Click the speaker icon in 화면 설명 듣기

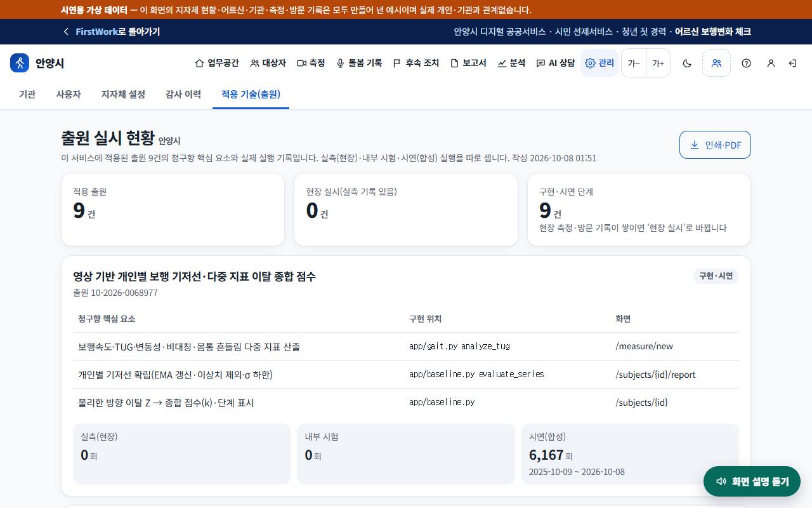[x=721, y=481]
